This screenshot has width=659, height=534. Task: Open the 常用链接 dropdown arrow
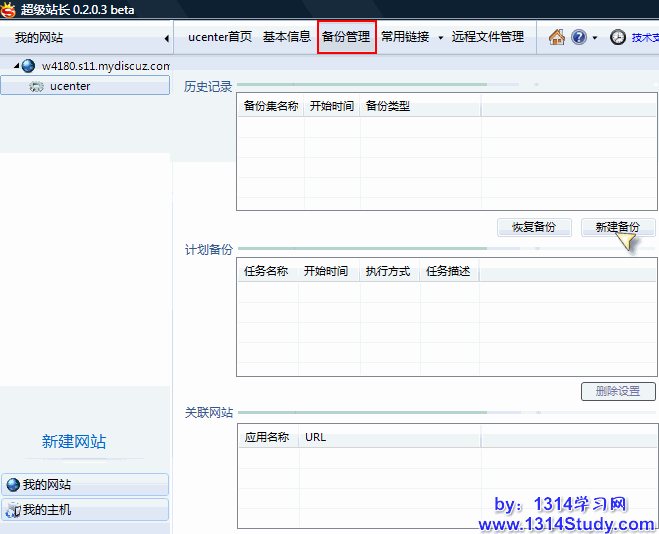[x=441, y=38]
